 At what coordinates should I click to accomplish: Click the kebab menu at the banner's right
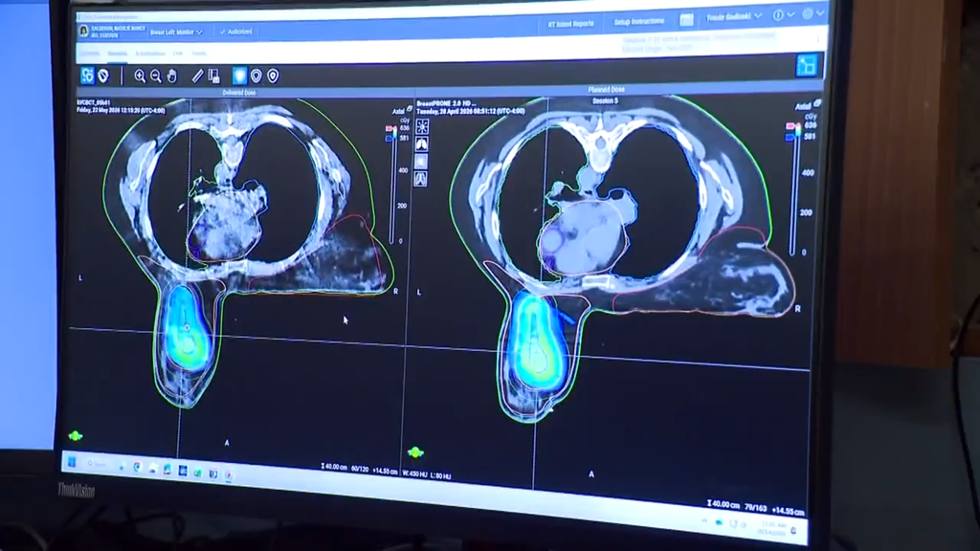(818, 39)
